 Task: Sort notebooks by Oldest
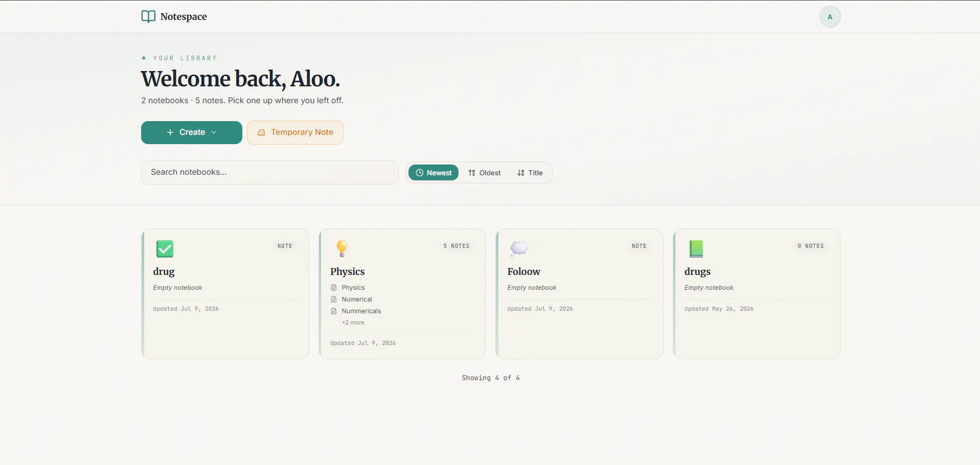[484, 173]
